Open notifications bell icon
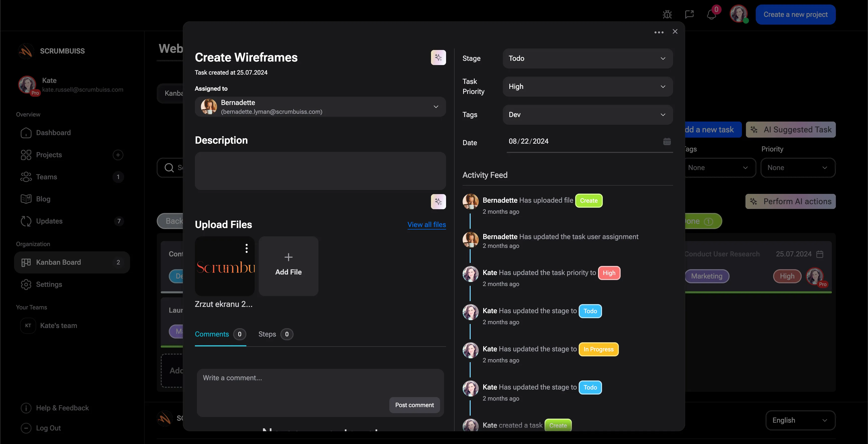Image resolution: width=868 pixels, height=444 pixels. click(x=711, y=15)
